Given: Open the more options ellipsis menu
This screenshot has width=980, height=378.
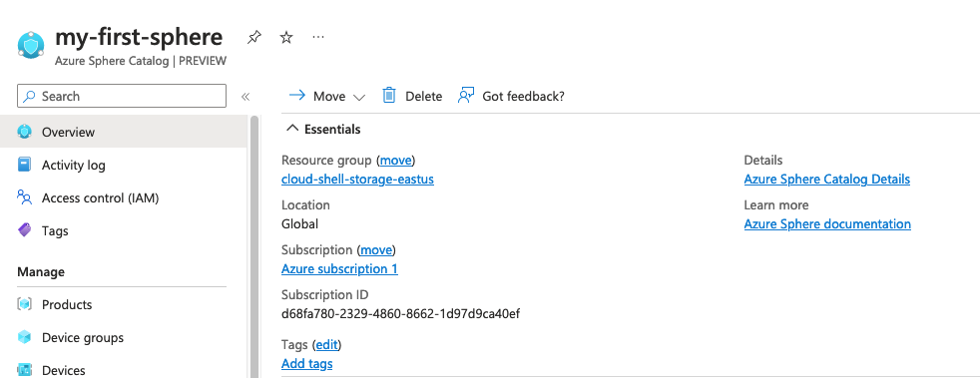Looking at the screenshot, I should (x=318, y=38).
